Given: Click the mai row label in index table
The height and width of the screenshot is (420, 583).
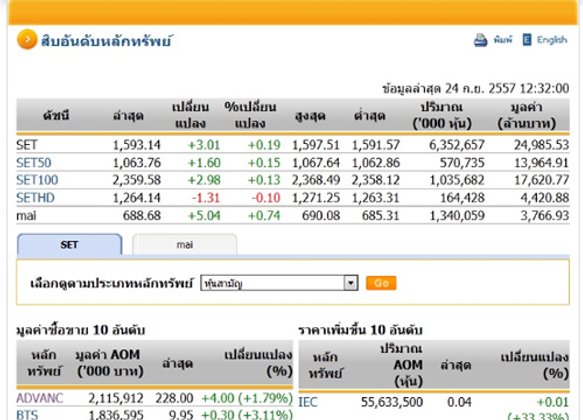Looking at the screenshot, I should (x=26, y=215).
